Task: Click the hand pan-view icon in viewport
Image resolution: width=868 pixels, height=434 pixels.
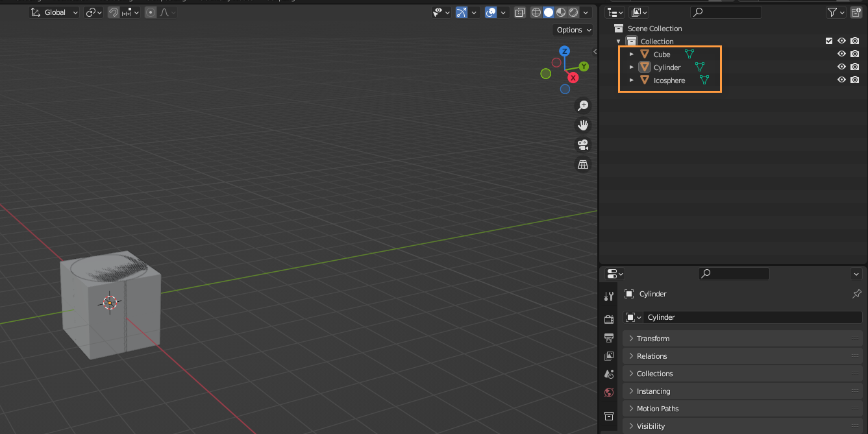Action: (x=583, y=125)
